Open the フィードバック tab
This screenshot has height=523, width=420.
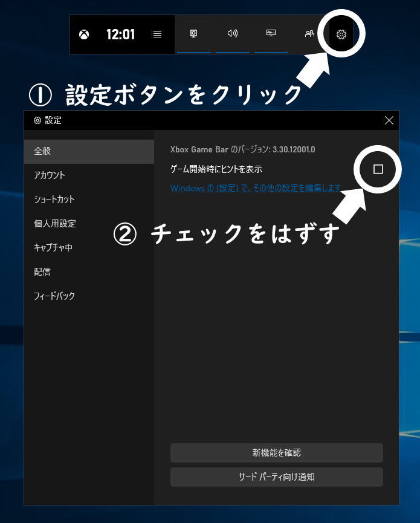(x=89, y=296)
